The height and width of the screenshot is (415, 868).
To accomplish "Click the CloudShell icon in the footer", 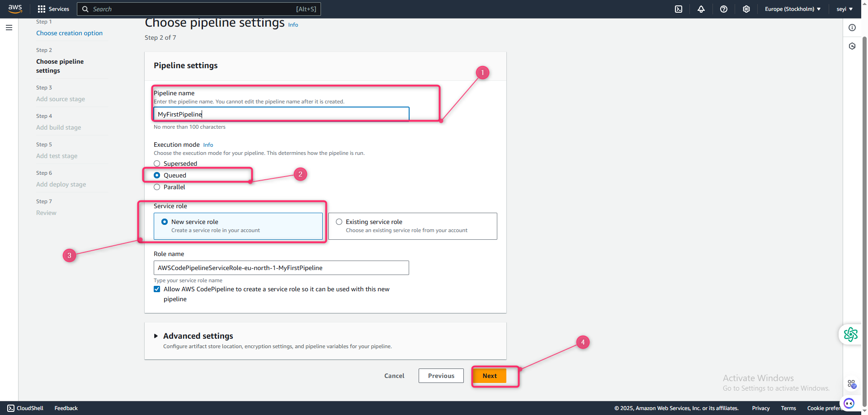I will pos(11,408).
